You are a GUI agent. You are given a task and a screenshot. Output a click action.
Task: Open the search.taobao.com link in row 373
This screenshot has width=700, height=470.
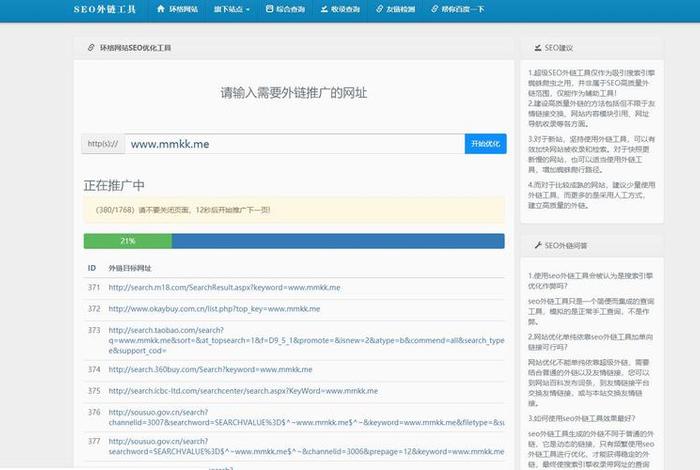click(x=306, y=341)
